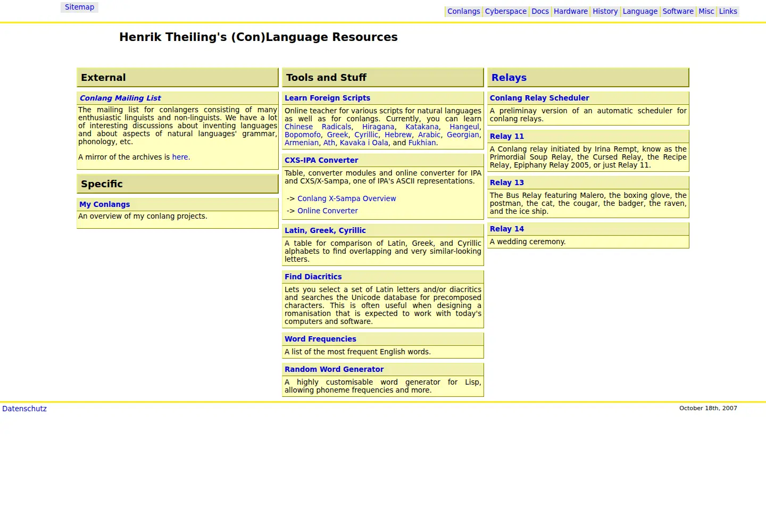Select the Georgian script link
The width and height of the screenshot is (766, 532).
pyautogui.click(x=463, y=135)
